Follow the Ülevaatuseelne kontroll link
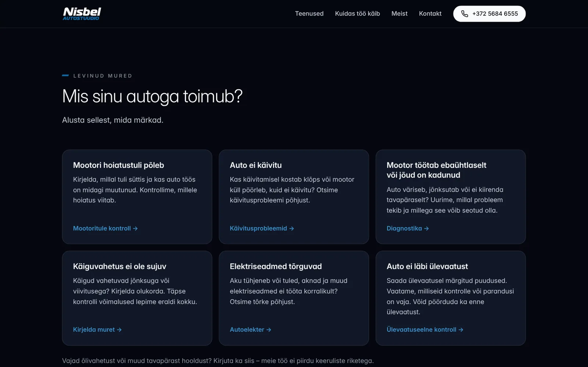This screenshot has width=588, height=367. coord(425,330)
